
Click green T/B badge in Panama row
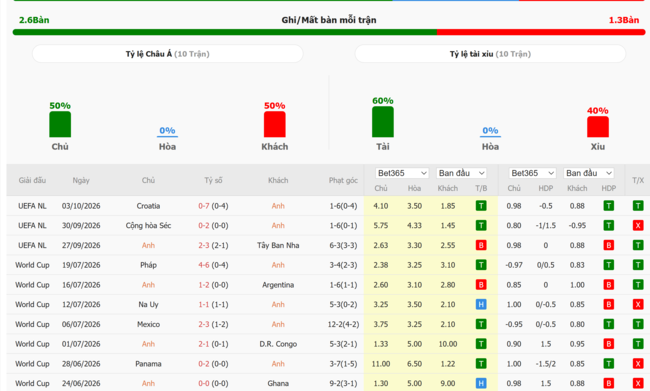pyautogui.click(x=481, y=364)
